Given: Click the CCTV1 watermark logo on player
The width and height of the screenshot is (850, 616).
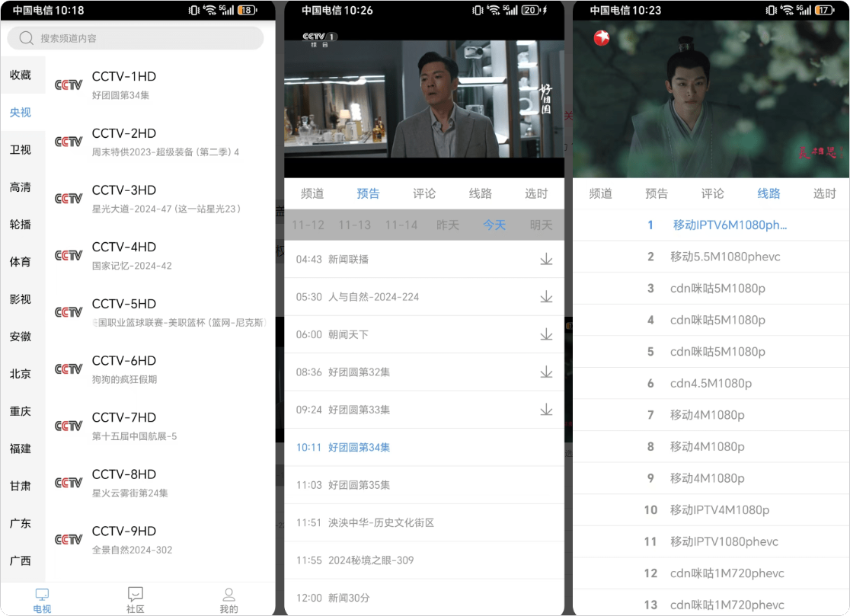Looking at the screenshot, I should pos(320,39).
